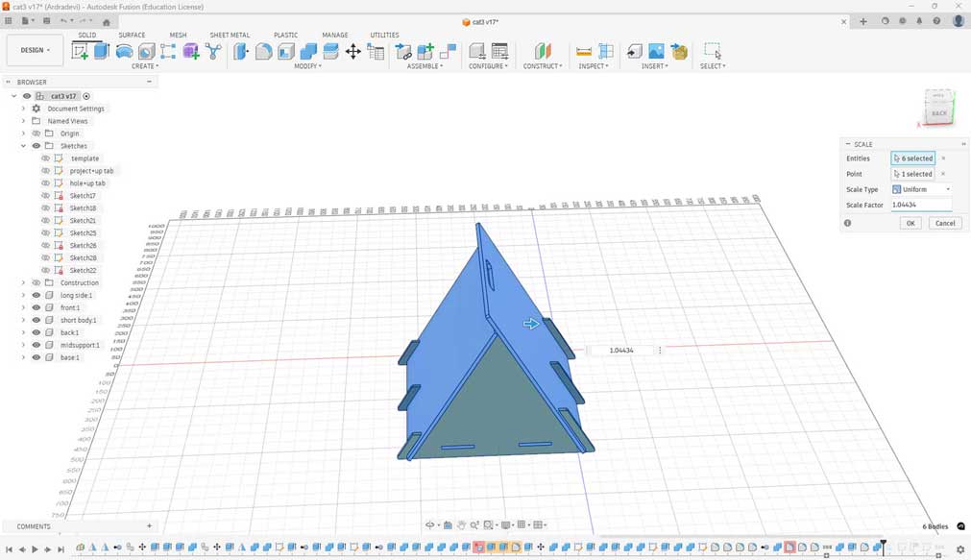Screen dimensions: 971x560
Task: Hide the front:1 component
Action: pos(36,307)
